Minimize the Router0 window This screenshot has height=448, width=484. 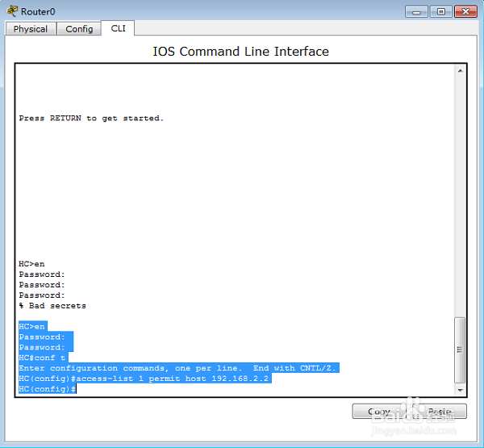(416, 12)
